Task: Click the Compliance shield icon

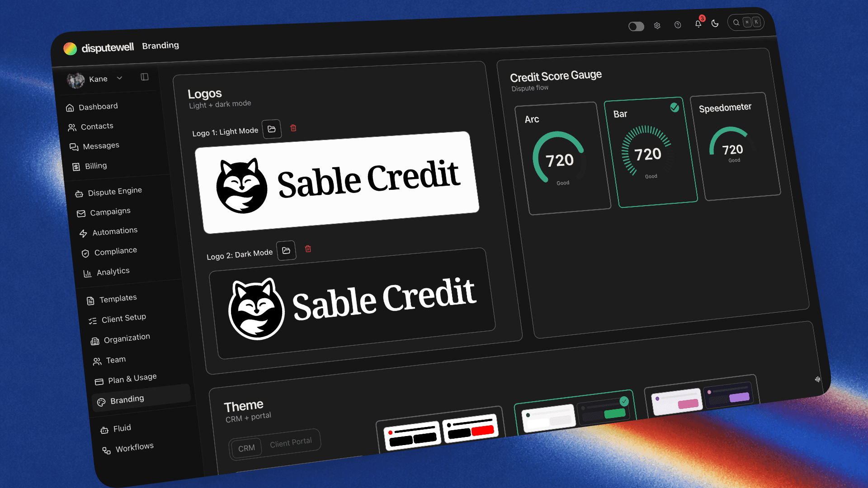Action: pyautogui.click(x=85, y=253)
